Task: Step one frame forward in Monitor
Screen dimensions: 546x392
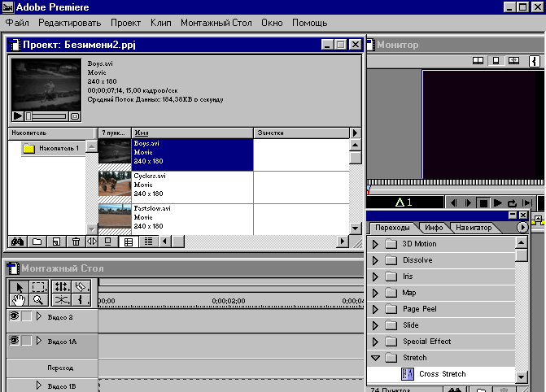Action: (468, 203)
